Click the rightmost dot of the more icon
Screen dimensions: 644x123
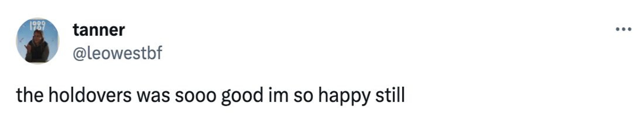pos(630,30)
